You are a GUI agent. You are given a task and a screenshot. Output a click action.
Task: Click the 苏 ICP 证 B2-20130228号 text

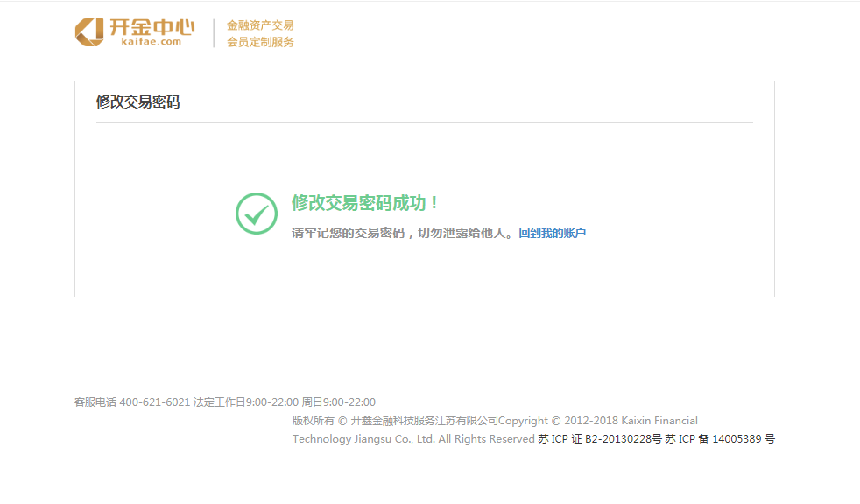600,438
